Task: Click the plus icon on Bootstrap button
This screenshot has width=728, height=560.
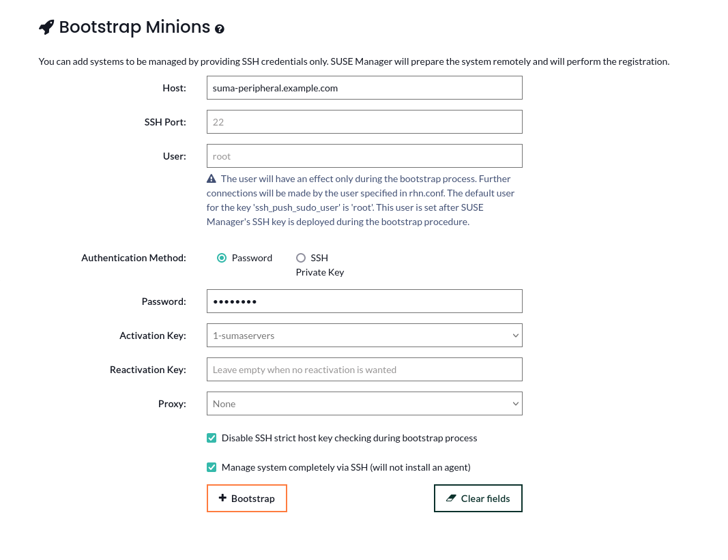Action: 222,498
